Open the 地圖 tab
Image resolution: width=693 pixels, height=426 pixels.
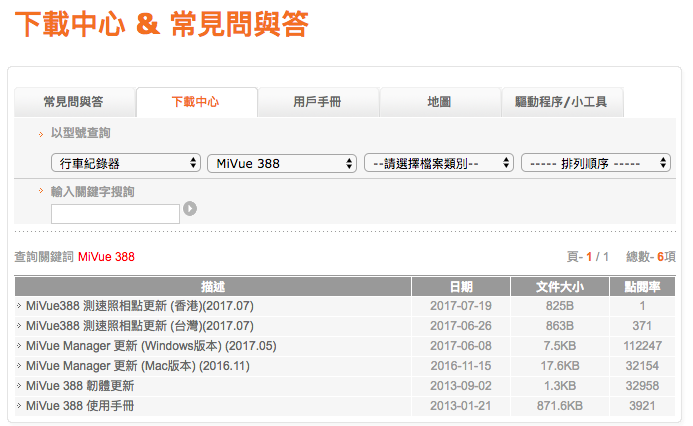pos(440,102)
